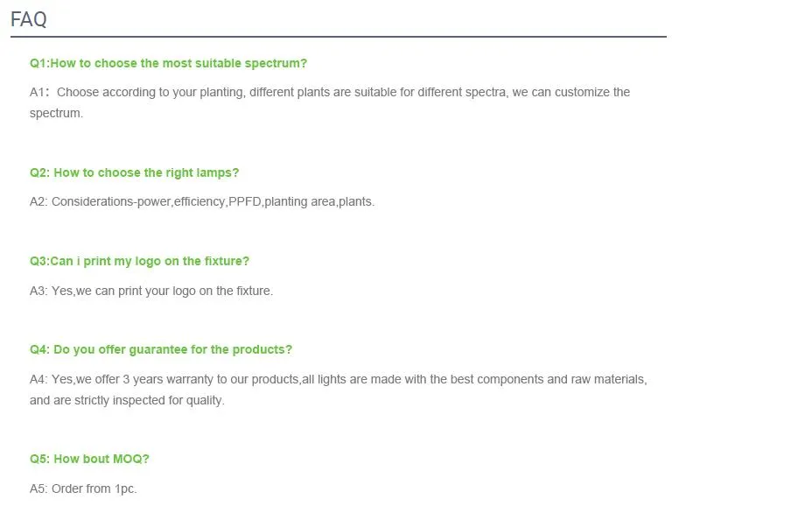Click the A1 label before the spectrum answer
Image resolution: width=812 pixels, height=513 pixels.
38,92
